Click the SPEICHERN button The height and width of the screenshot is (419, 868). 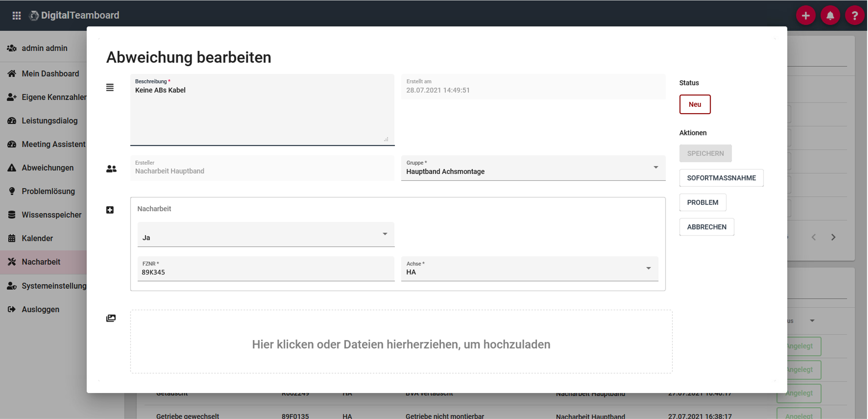click(x=705, y=154)
